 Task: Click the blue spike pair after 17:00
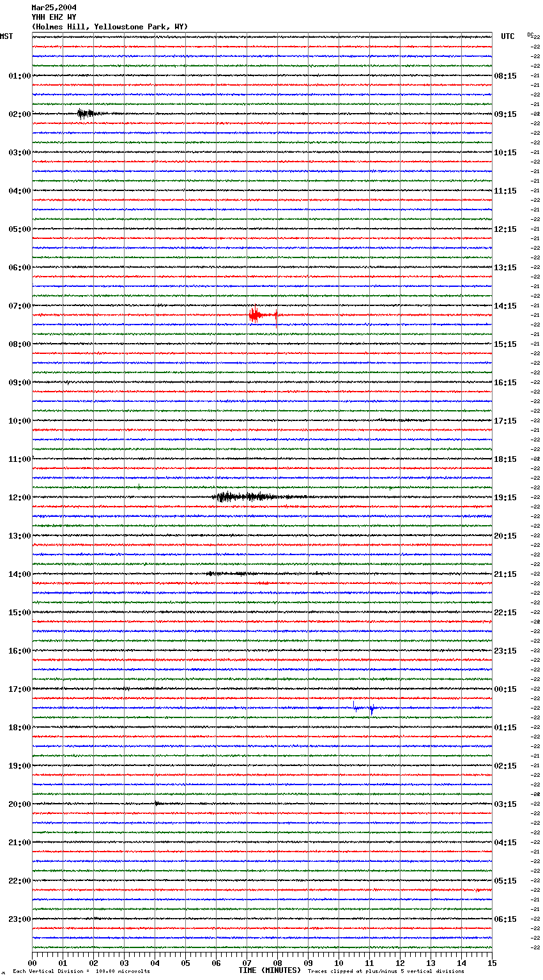[363, 707]
